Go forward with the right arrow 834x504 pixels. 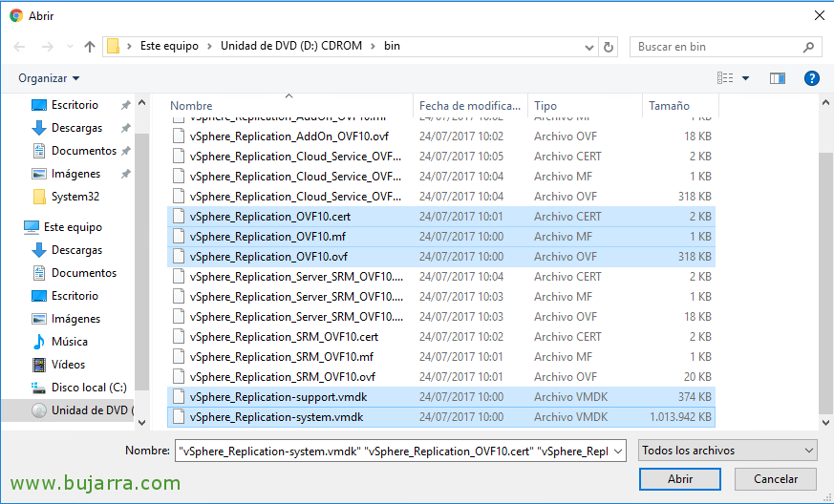tap(48, 47)
